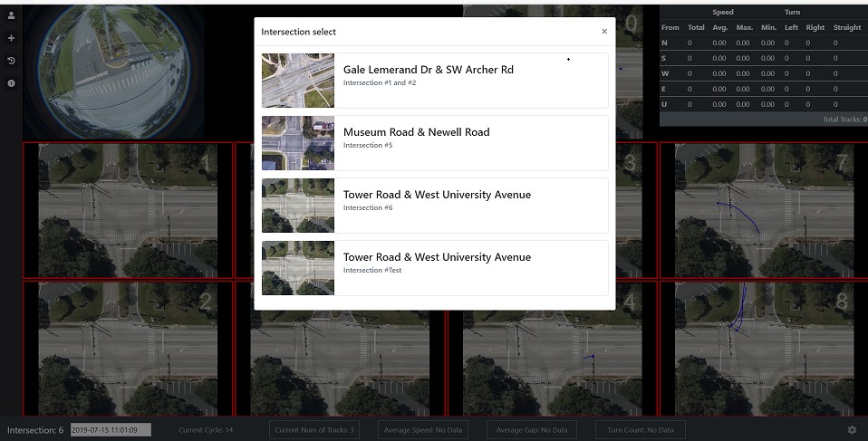Click the Gale Lemerand intersection thumbnail
Image resolution: width=868 pixels, height=441 pixels.
(x=298, y=81)
